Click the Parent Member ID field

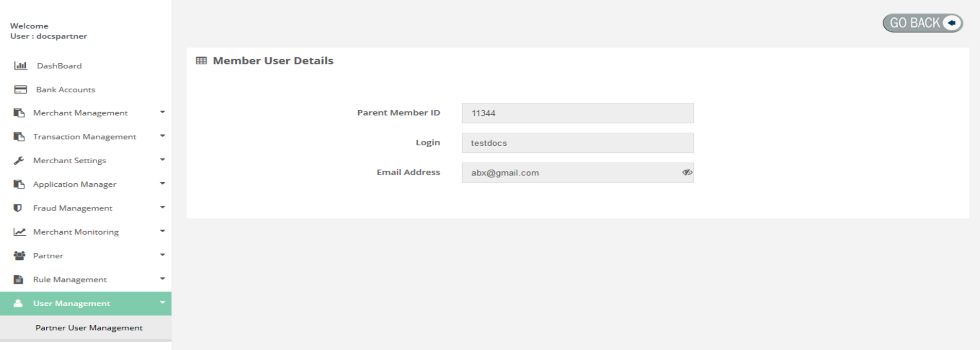point(577,113)
